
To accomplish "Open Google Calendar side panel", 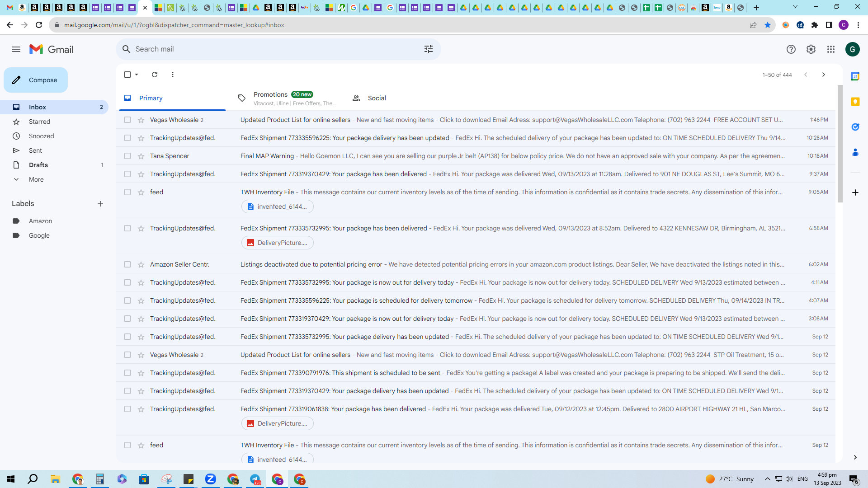I will pyautogui.click(x=855, y=76).
